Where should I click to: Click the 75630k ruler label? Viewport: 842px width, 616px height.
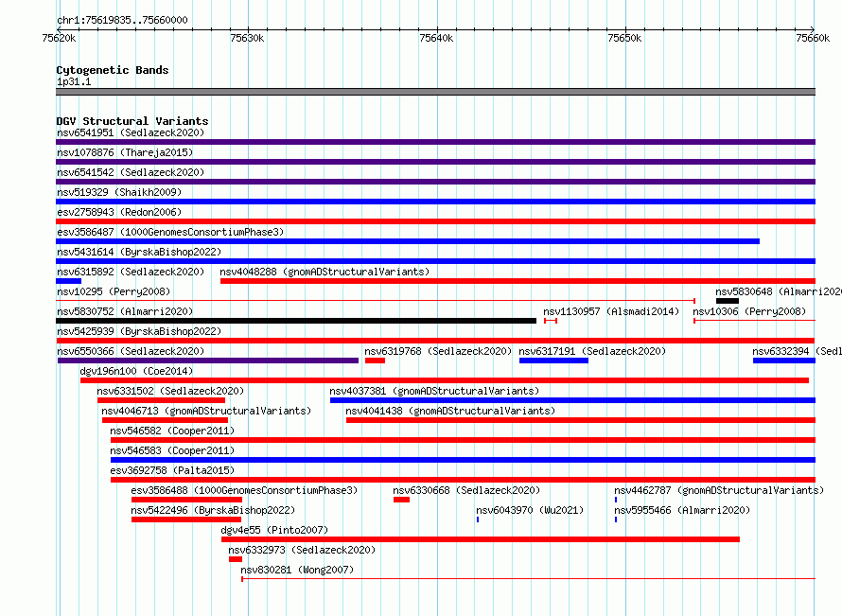[x=247, y=38]
